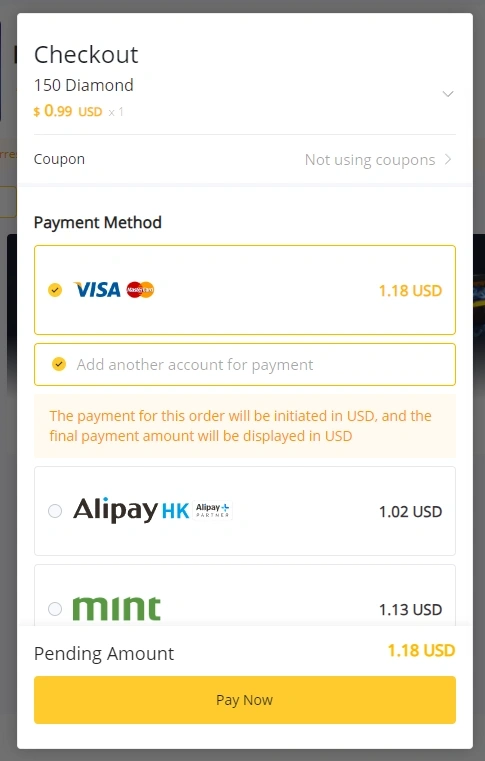485x761 pixels.
Task: Toggle the Visa/MasterCard selected checkmark
Action: 55,290
